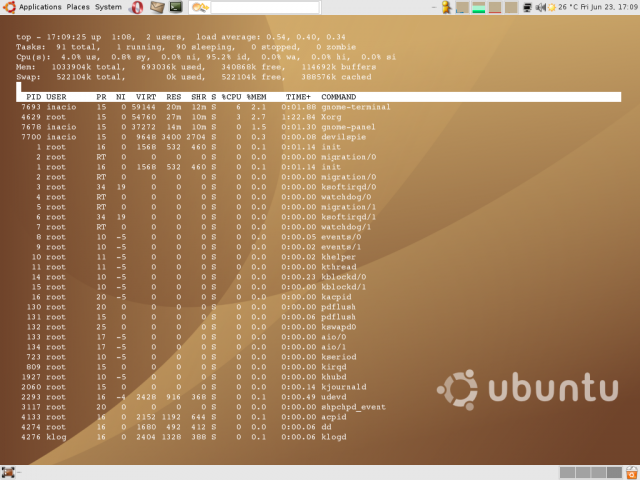The width and height of the screenshot is (640, 480).
Task: Click the 'udevd' process name
Action: [333, 397]
